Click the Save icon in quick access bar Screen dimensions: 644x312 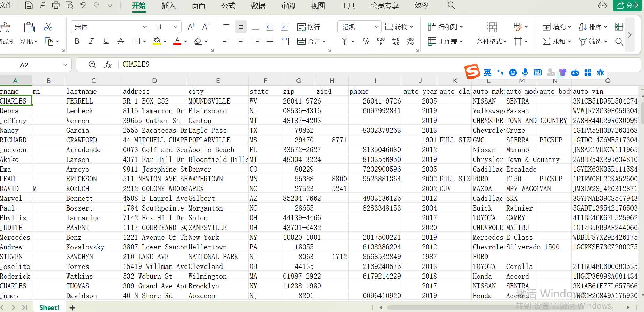[x=29, y=6]
